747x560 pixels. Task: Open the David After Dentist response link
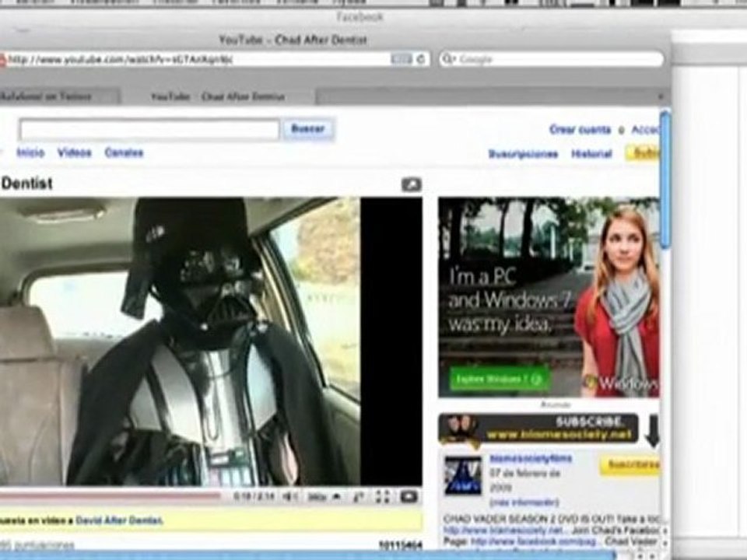coord(119,520)
